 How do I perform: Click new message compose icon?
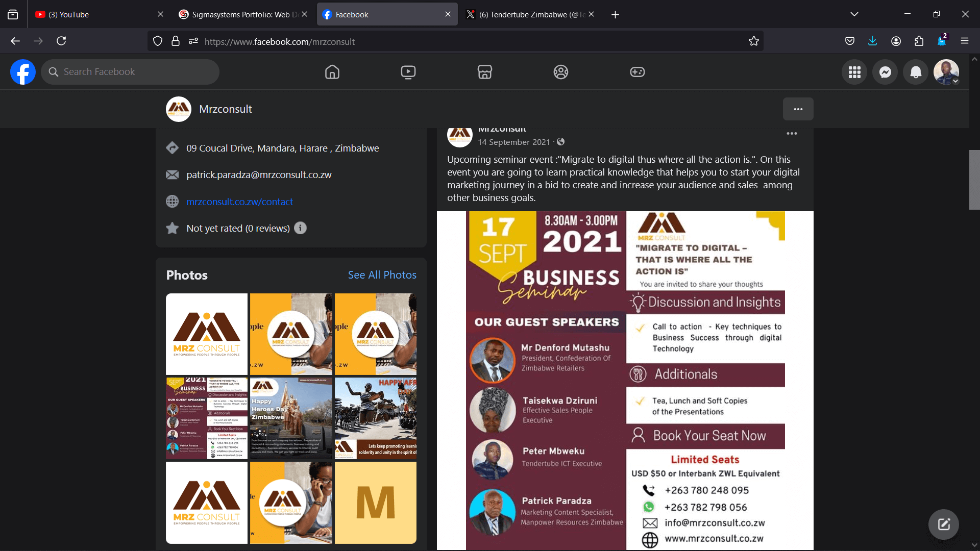coord(943,524)
